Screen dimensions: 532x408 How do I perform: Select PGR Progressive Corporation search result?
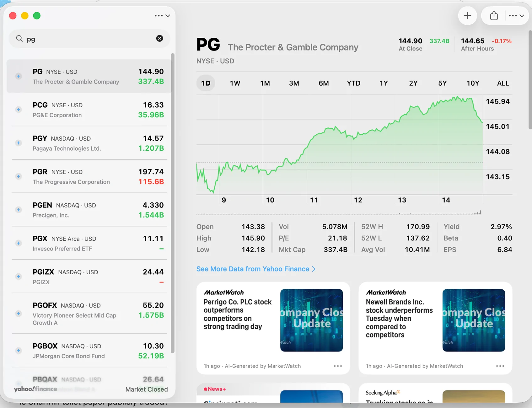pos(89,176)
